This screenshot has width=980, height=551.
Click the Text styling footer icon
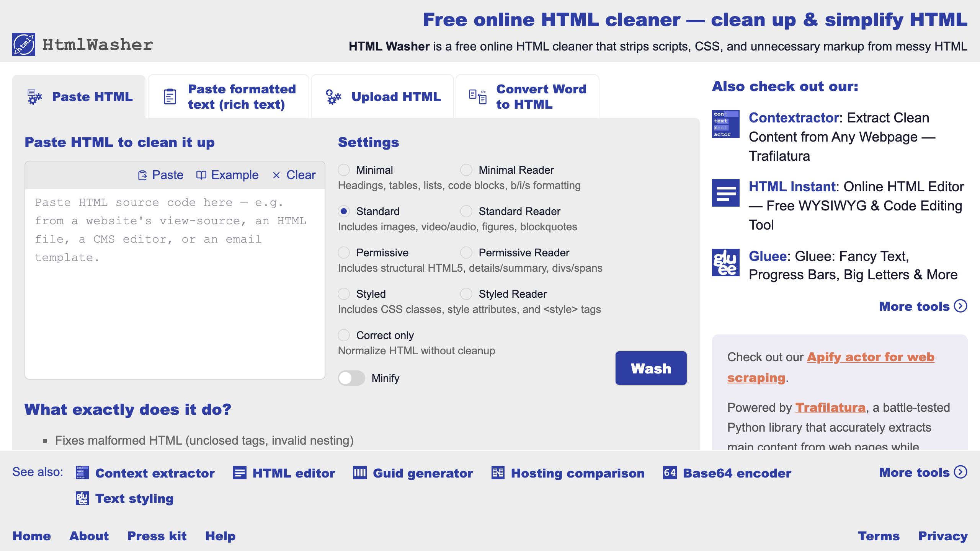(82, 498)
